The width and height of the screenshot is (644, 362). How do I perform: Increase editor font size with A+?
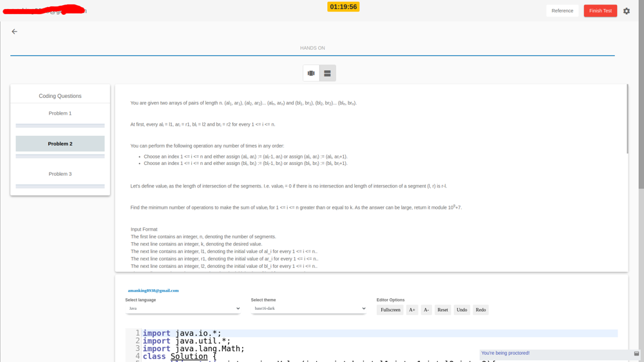pyautogui.click(x=412, y=310)
